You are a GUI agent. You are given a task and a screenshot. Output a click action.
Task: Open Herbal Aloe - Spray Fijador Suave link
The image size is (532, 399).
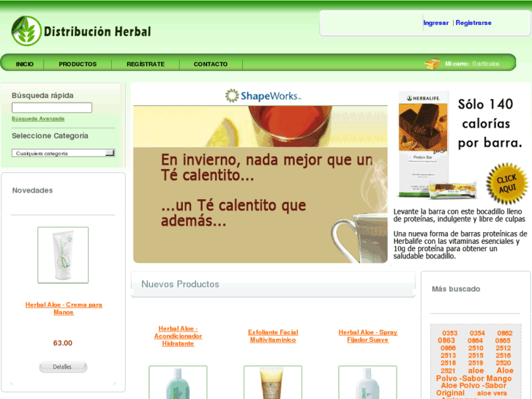pos(368,336)
